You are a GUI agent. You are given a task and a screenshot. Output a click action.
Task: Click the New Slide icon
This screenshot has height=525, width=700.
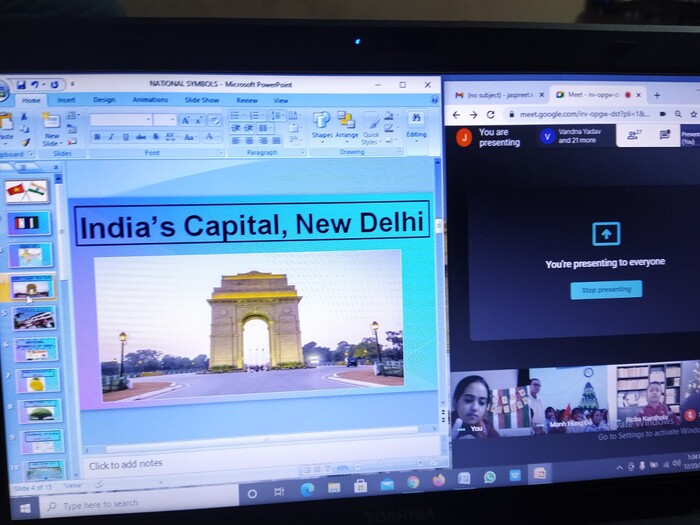pos(50,122)
